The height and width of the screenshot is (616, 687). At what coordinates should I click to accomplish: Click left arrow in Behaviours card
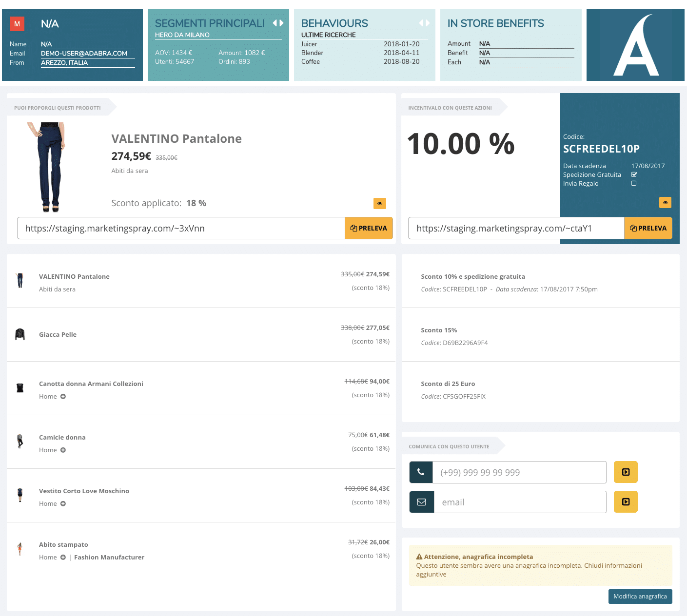click(421, 23)
